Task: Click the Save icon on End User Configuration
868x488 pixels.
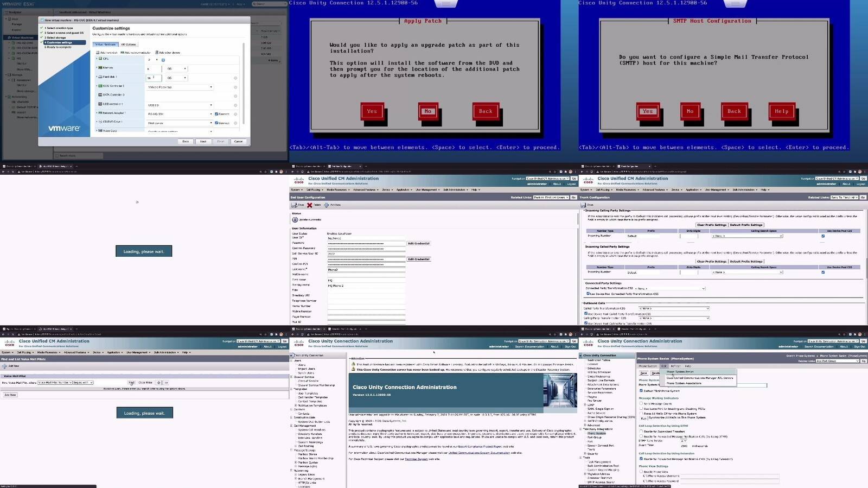Action: (x=295, y=205)
